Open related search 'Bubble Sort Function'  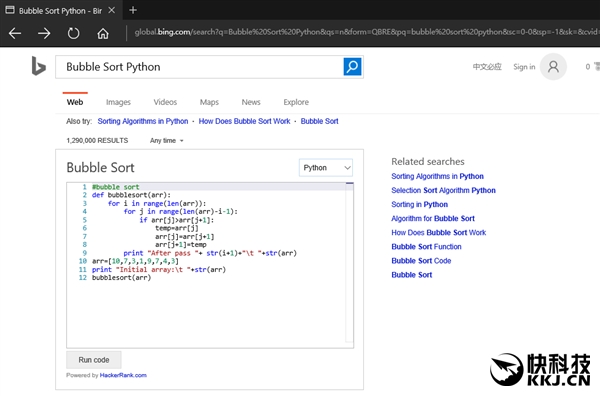(x=426, y=247)
